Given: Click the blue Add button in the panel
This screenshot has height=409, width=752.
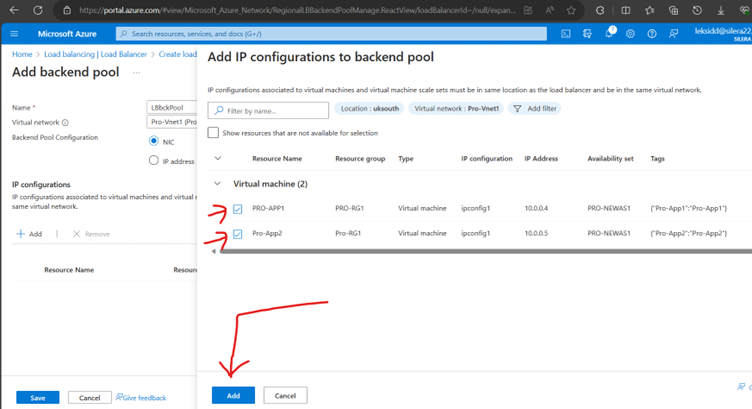Looking at the screenshot, I should (233, 395).
